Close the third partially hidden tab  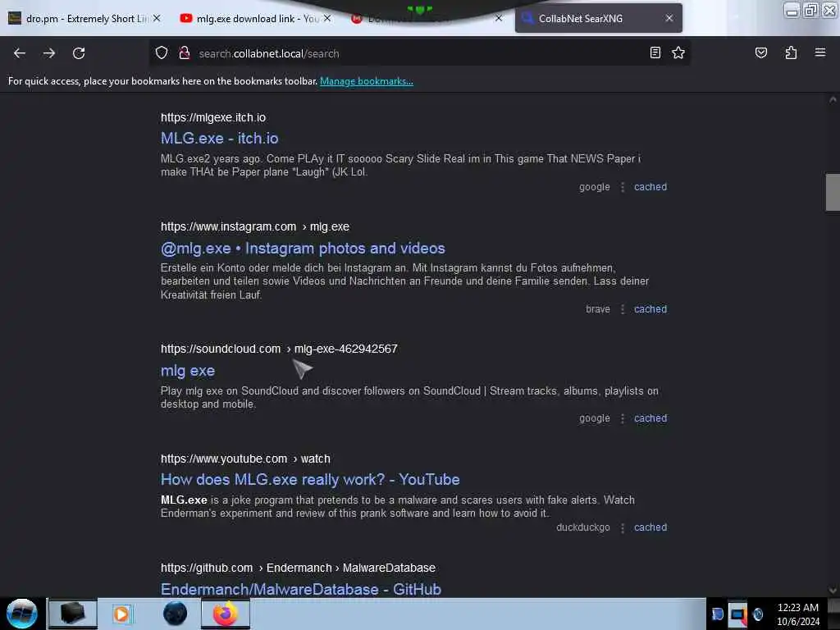498,18
